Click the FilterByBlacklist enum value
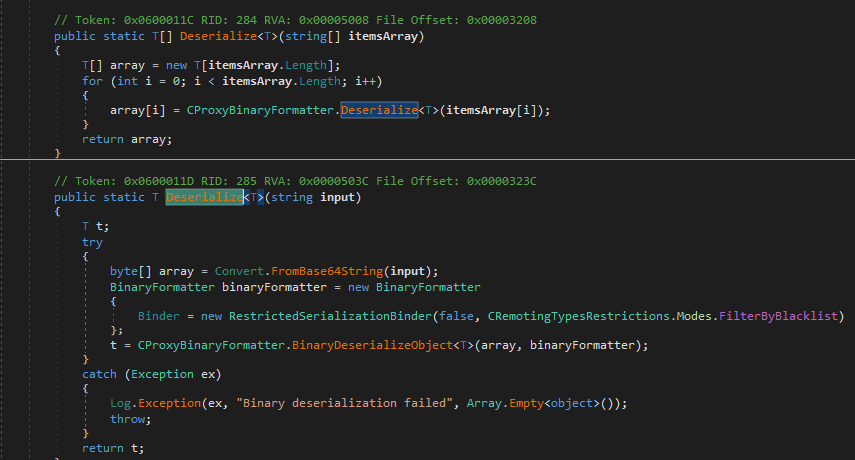This screenshot has width=855, height=460. (x=778, y=316)
